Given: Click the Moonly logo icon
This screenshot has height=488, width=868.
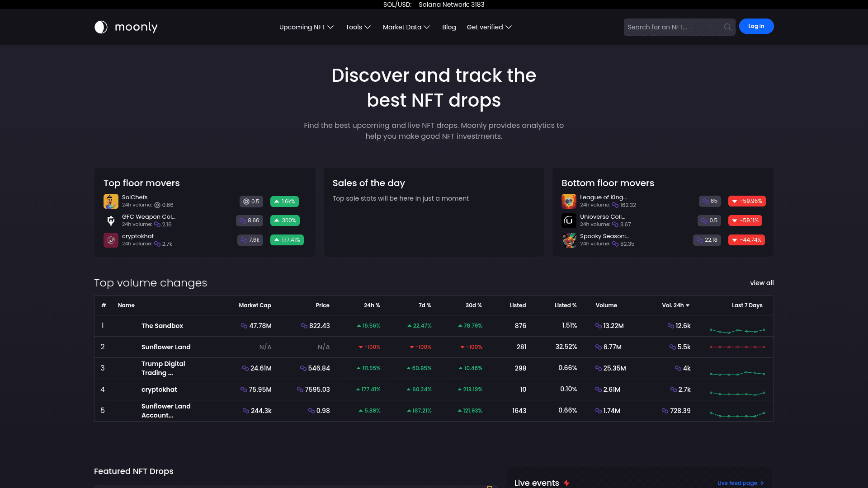Looking at the screenshot, I should click(x=100, y=27).
